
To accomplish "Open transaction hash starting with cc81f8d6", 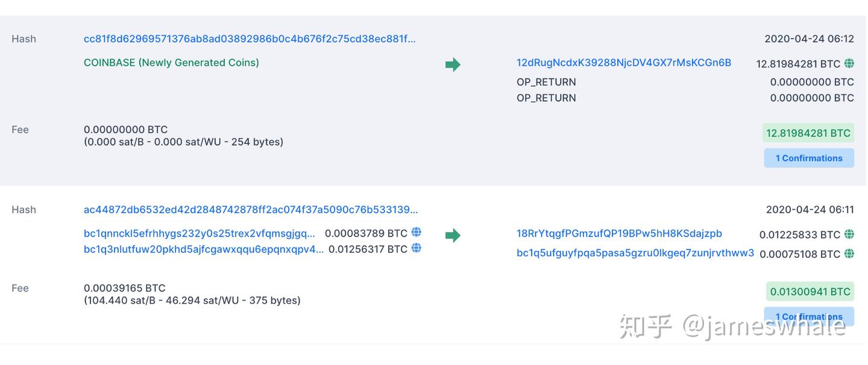I will pyautogui.click(x=250, y=39).
